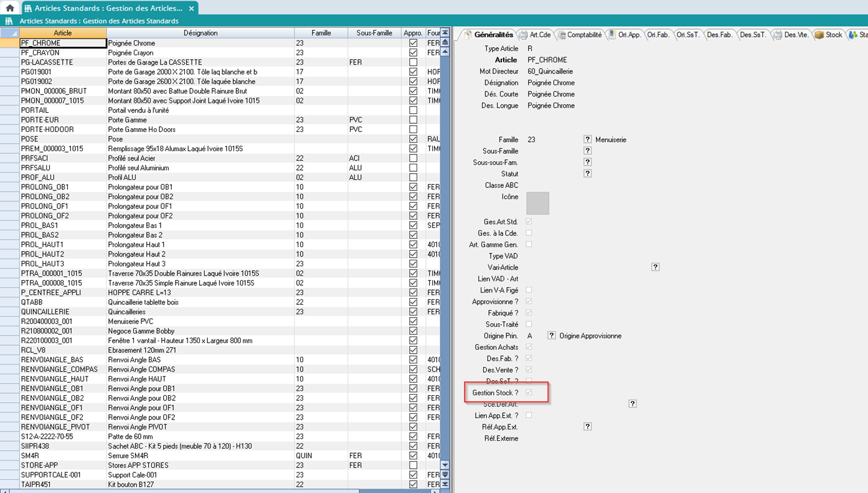
Task: Close the Articles Standards tab
Action: click(x=192, y=8)
